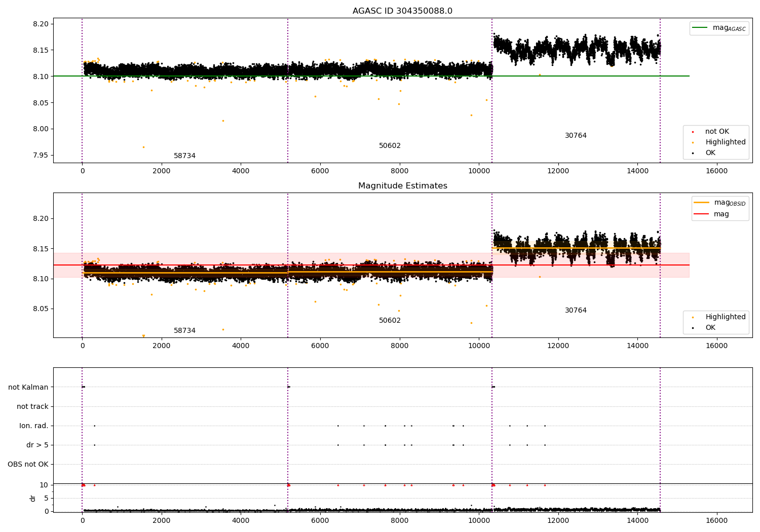Click the 'OBS not OK' row label
Viewport: 760px width, 532px height.
(x=28, y=464)
